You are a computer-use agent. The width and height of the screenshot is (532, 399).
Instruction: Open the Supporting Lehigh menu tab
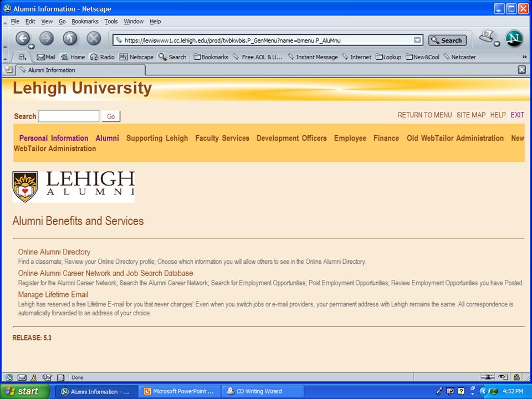click(x=157, y=138)
